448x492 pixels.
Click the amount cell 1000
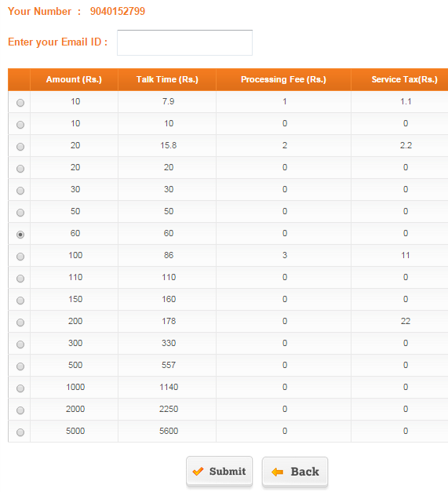pyautogui.click(x=75, y=387)
